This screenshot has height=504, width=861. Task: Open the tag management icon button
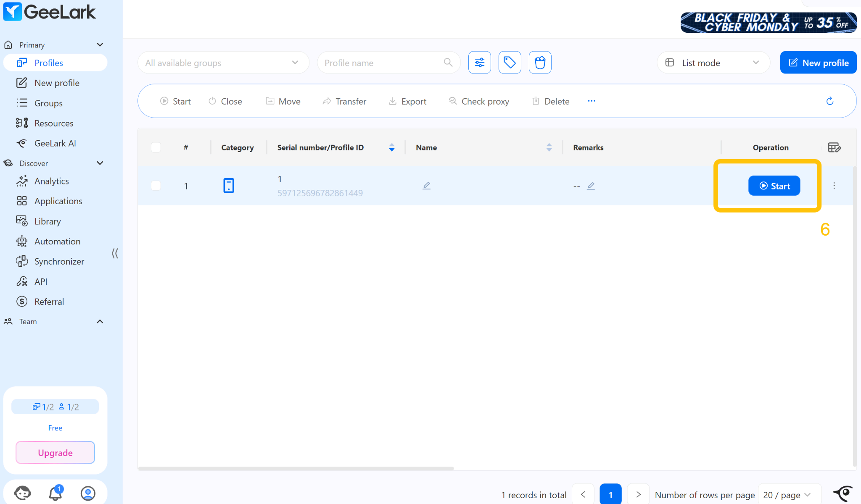click(x=510, y=63)
